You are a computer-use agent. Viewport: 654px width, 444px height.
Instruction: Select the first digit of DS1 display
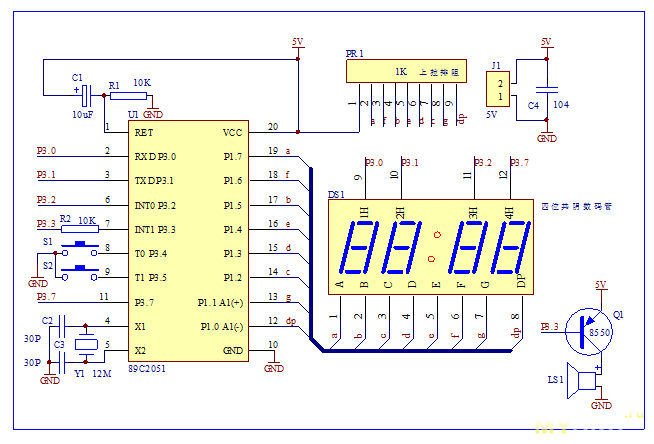[x=359, y=247]
